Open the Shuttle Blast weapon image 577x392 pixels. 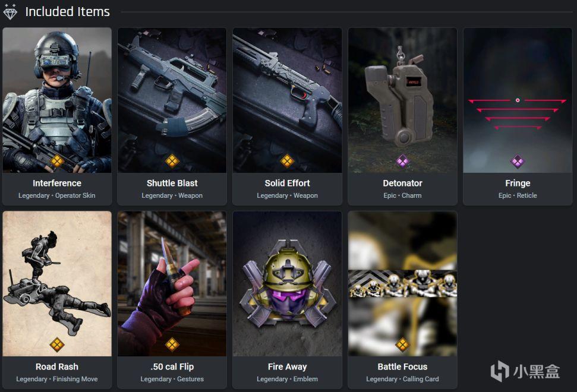(172, 100)
